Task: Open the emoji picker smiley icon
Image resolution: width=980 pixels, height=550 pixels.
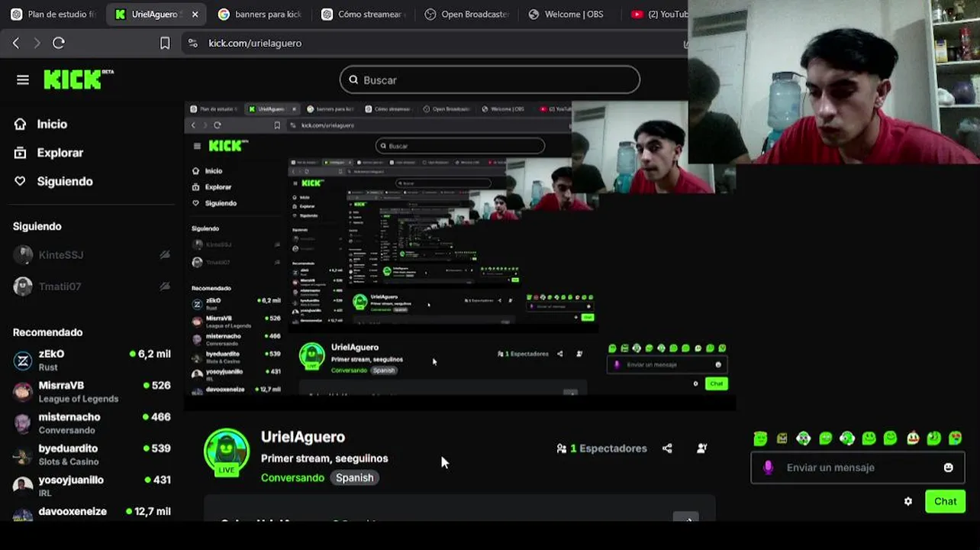Action: [x=949, y=467]
